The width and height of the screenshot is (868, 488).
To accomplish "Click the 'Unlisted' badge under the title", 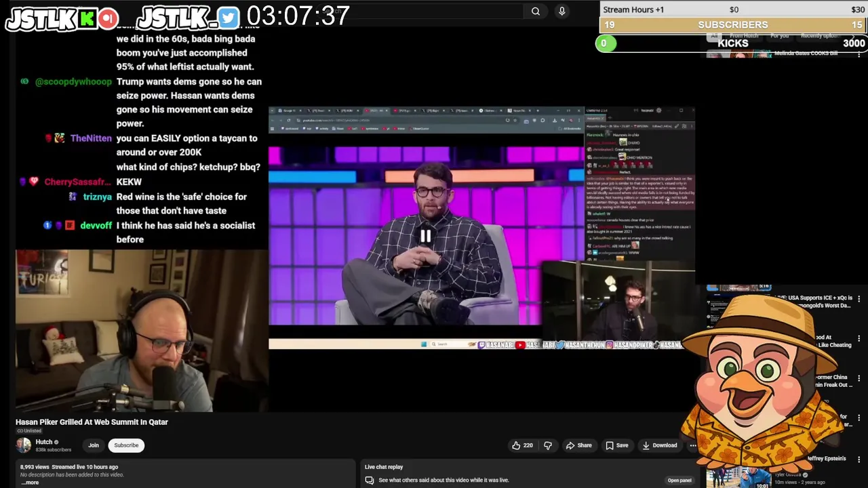I will (x=29, y=431).
